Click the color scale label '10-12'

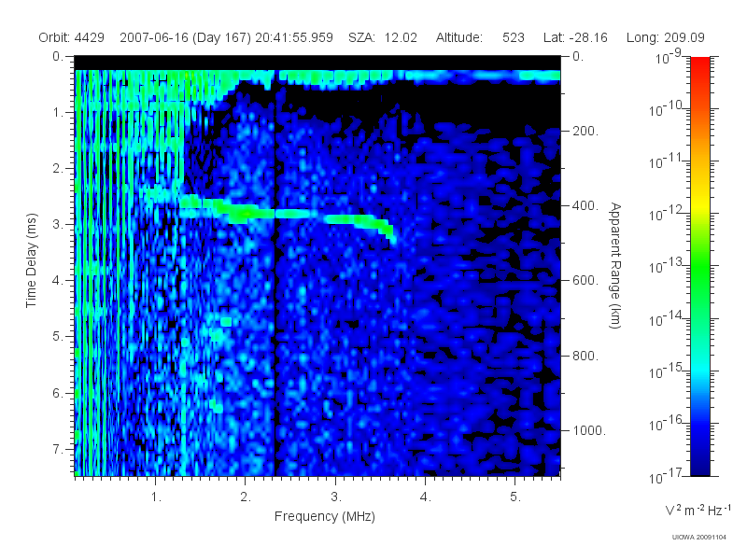[666, 214]
